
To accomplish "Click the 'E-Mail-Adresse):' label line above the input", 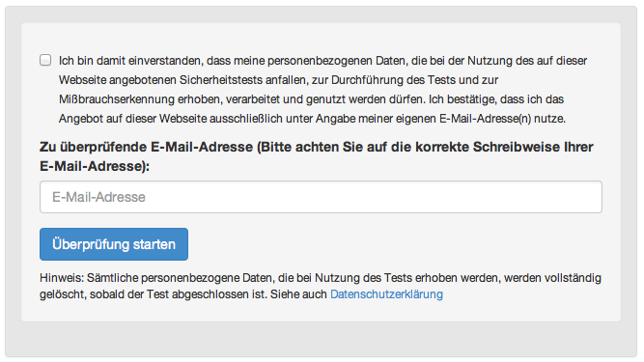I will (x=95, y=166).
